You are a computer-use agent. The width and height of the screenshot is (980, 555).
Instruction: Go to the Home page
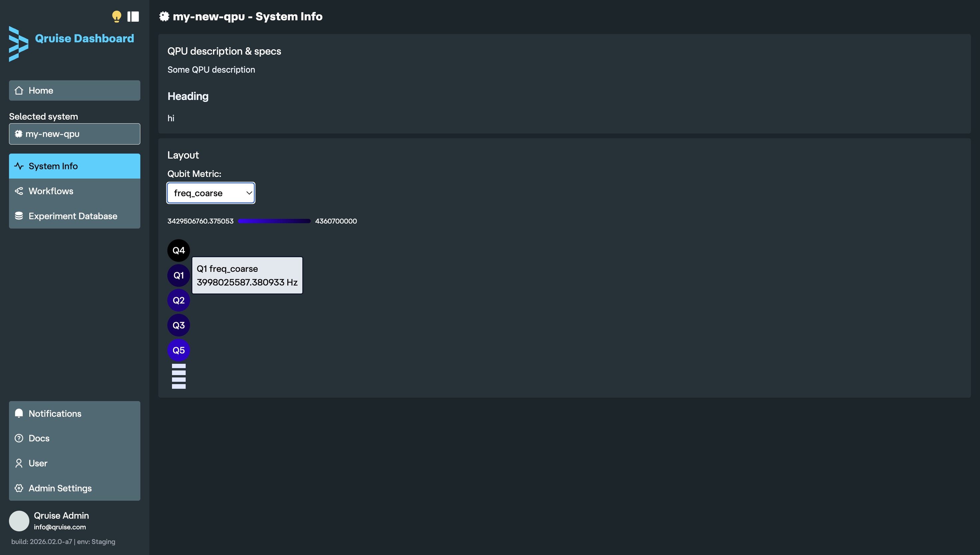pyautogui.click(x=75, y=90)
